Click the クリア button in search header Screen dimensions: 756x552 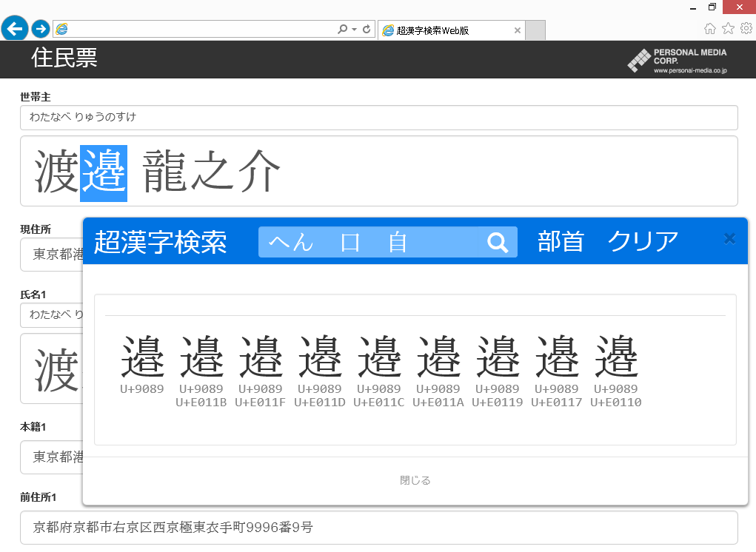(x=643, y=242)
